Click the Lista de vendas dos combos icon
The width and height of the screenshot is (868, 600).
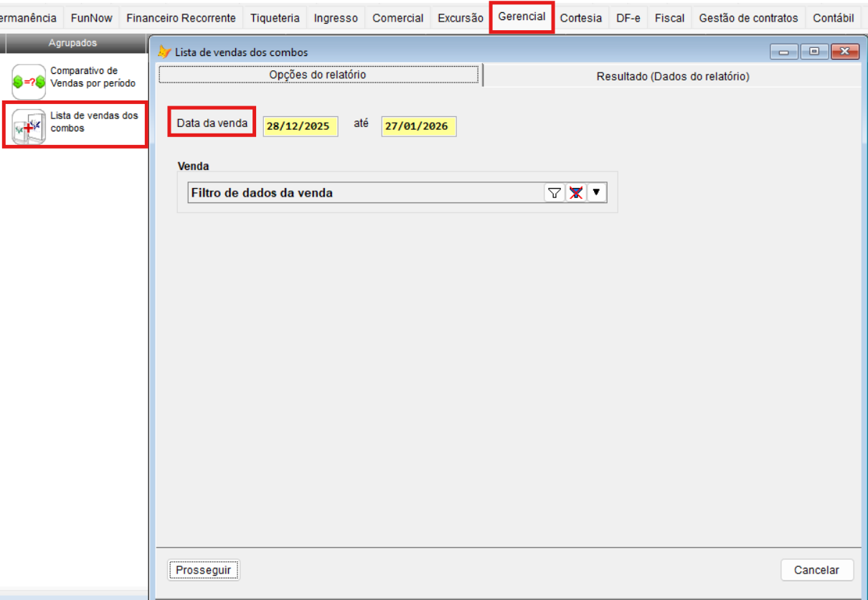click(x=29, y=126)
